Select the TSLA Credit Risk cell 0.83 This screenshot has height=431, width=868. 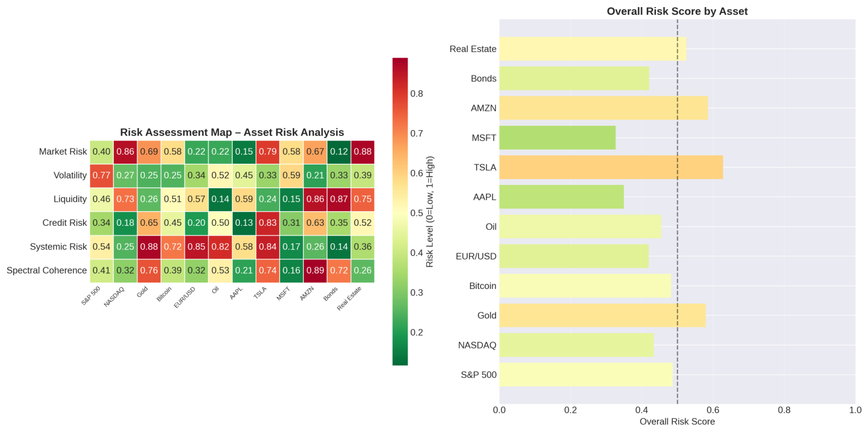pyautogui.click(x=268, y=223)
